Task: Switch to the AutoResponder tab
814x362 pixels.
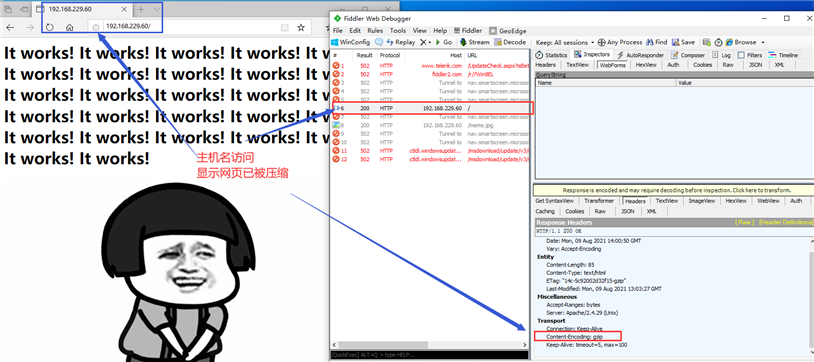Action: click(640, 55)
